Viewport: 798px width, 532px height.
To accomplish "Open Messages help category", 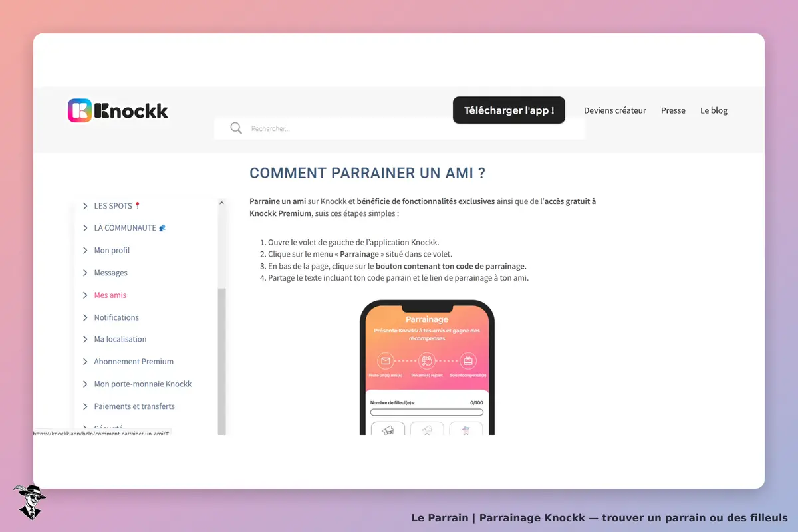I will tap(110, 273).
